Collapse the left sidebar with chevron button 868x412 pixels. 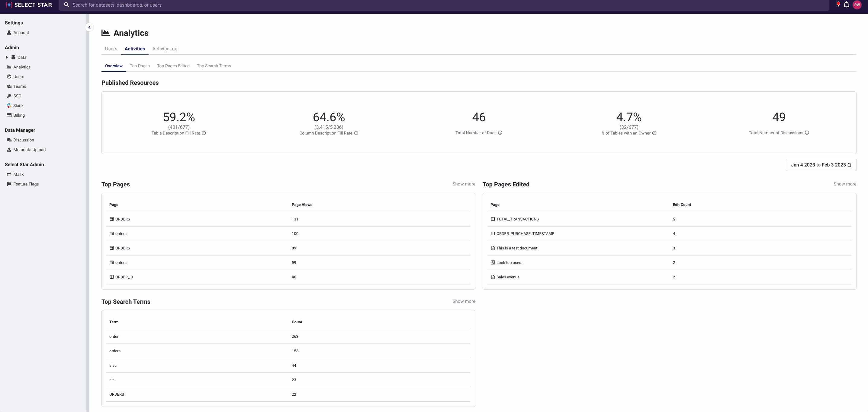tap(89, 27)
